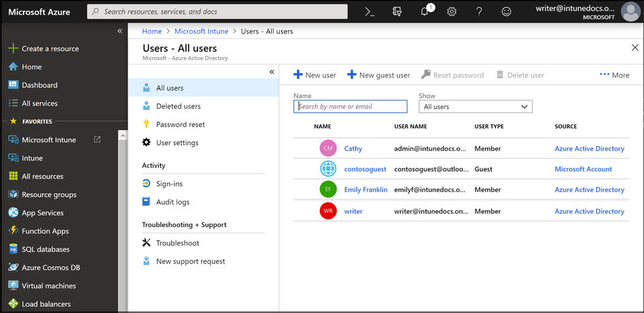Screen dimensions: 644x313
Task: Open the directory and subscription filter icon
Action: [397, 11]
